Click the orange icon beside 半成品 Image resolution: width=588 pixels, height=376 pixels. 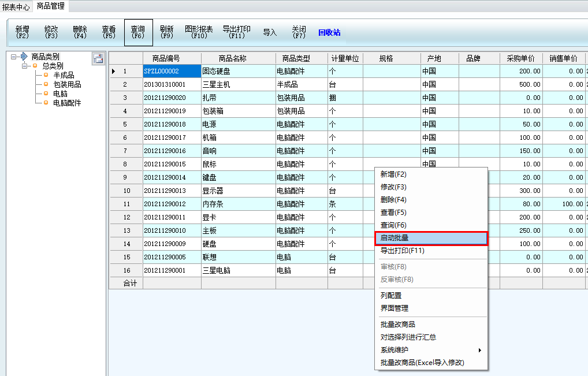pos(46,75)
